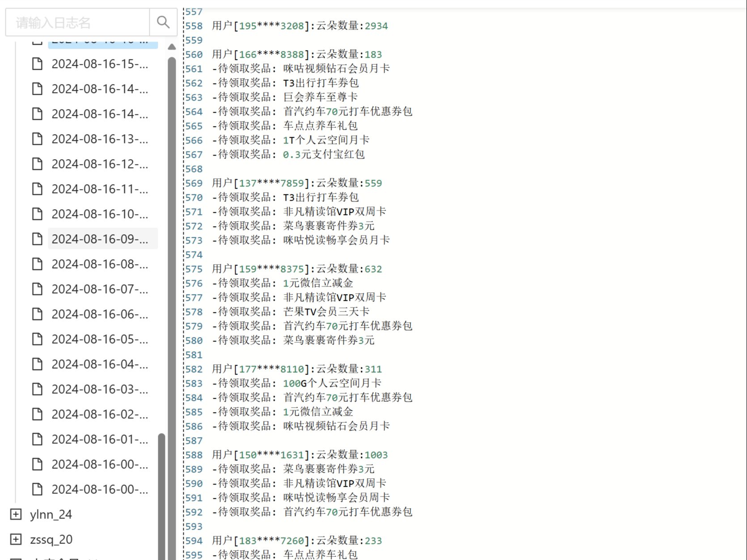Open the 2024-08-16-04 log file
The width and height of the screenshot is (747, 560).
pos(100,364)
